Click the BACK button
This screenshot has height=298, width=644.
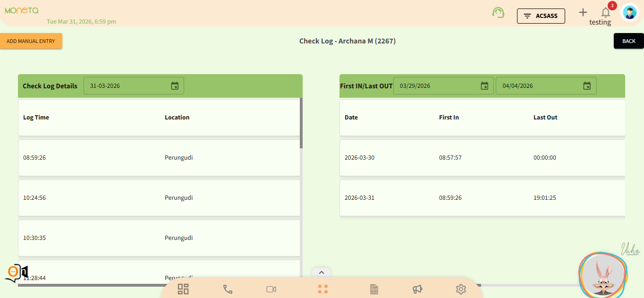pos(628,41)
